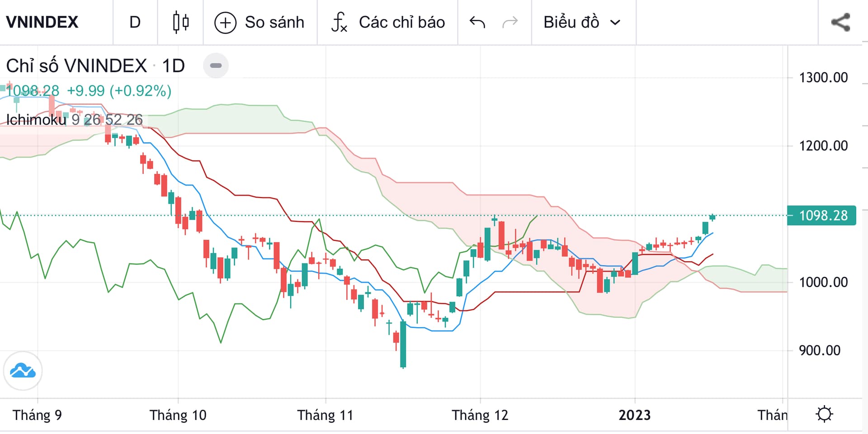Open the candlestick chart style selector
Image resolution: width=868 pixels, height=434 pixels.
(x=181, y=22)
